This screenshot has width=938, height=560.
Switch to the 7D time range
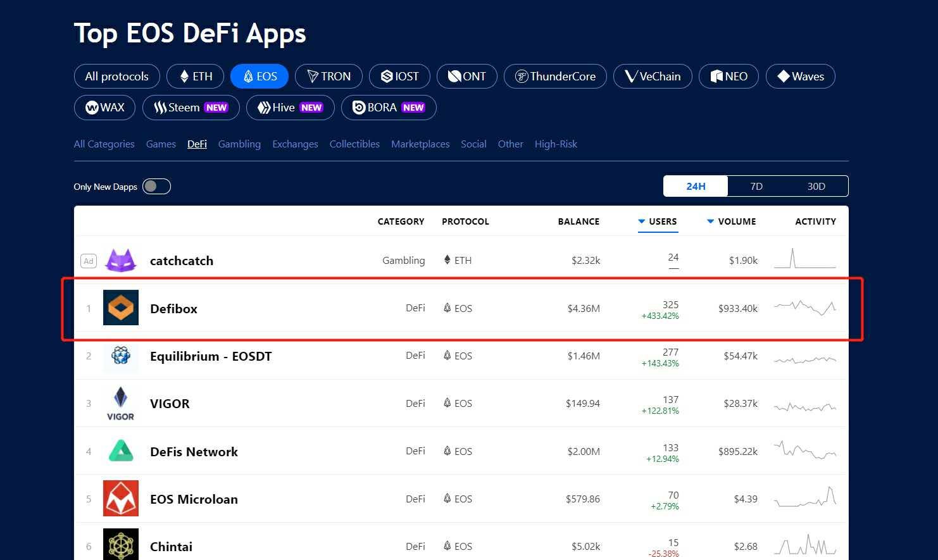click(x=756, y=186)
